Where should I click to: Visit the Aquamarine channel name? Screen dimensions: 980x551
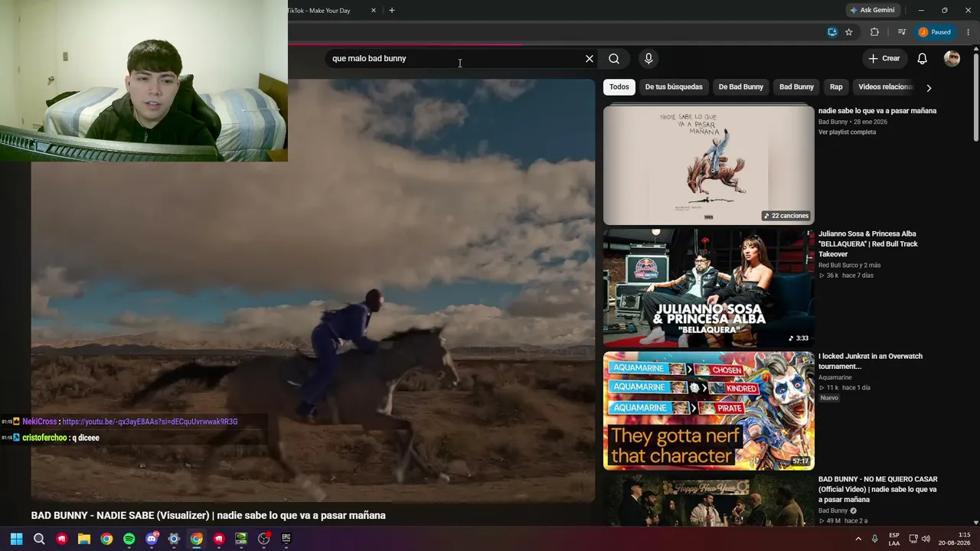835,378
